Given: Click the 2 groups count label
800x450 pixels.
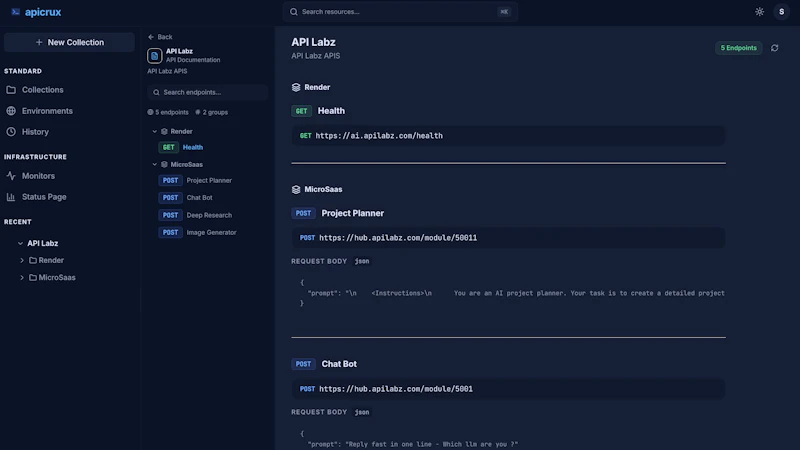Looking at the screenshot, I should tap(212, 112).
